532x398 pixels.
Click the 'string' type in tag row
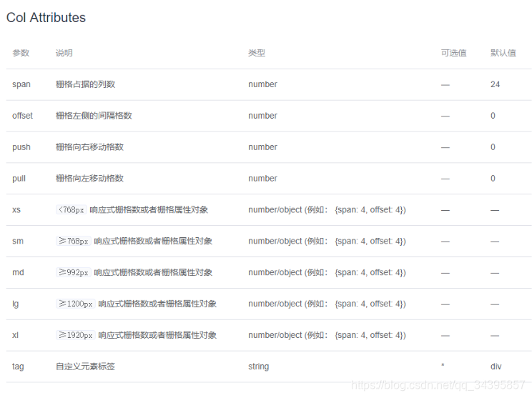(259, 367)
